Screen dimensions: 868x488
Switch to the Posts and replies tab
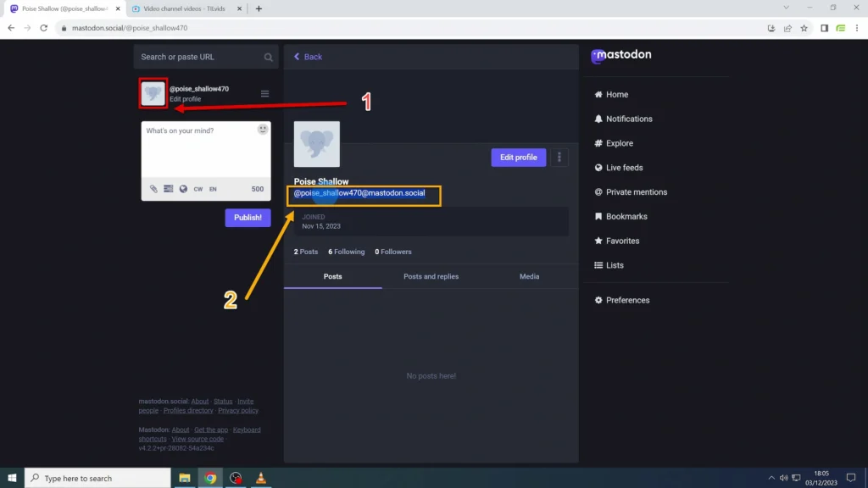coord(431,277)
